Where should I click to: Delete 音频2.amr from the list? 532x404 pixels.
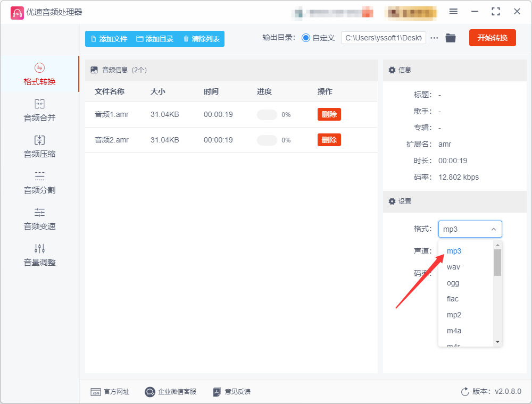[329, 140]
